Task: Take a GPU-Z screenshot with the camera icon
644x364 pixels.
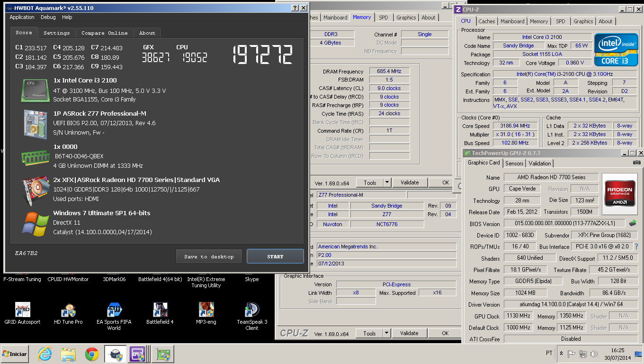Action: (x=636, y=163)
